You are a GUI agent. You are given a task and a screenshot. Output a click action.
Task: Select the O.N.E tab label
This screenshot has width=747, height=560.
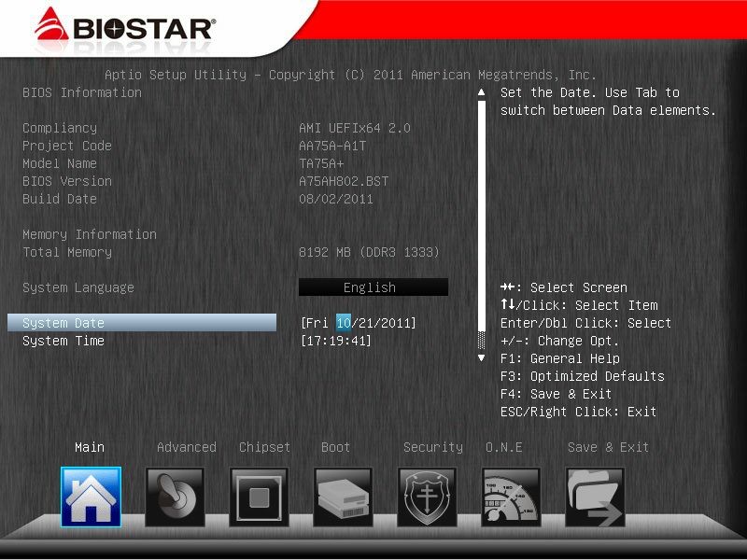pyautogui.click(x=504, y=447)
